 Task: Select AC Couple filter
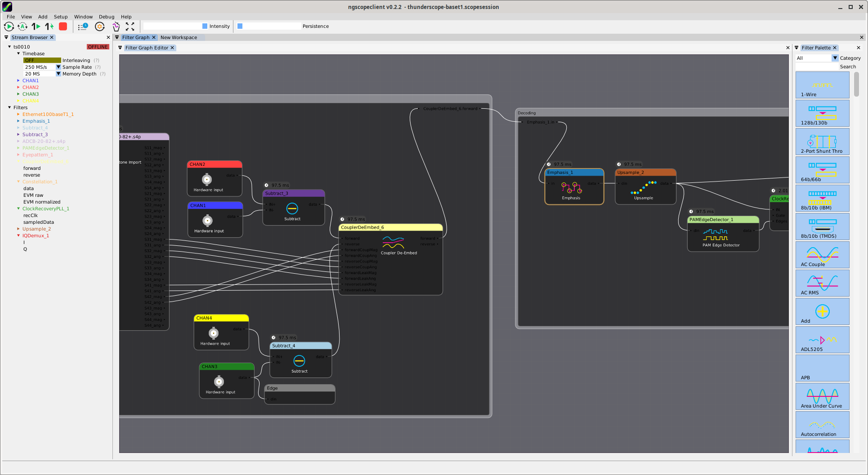[822, 255]
